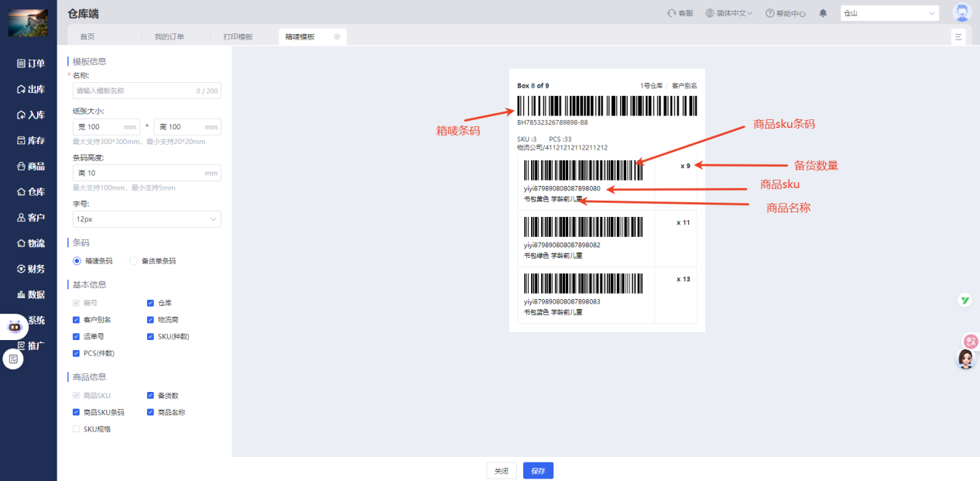Open the 字号 font size dropdown

146,219
